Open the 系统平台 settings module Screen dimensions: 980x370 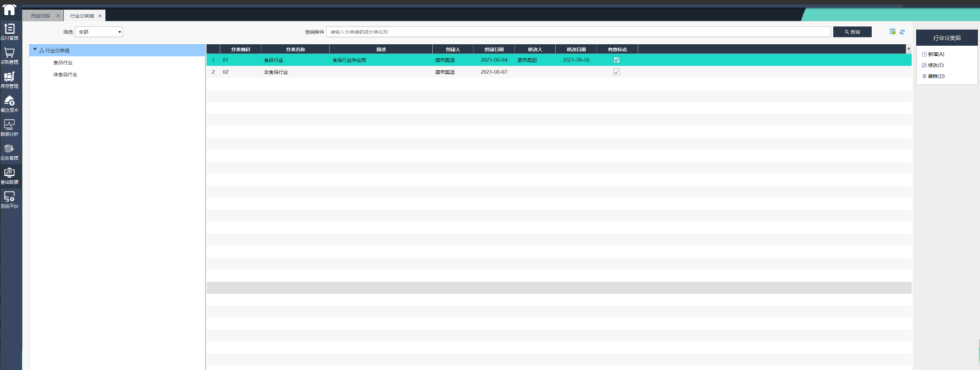tap(10, 199)
